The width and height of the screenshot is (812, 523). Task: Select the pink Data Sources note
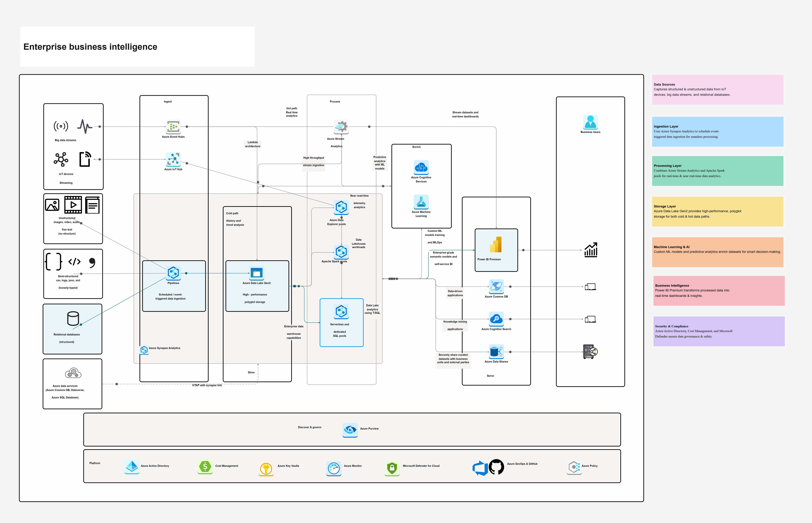pyautogui.click(x=718, y=90)
